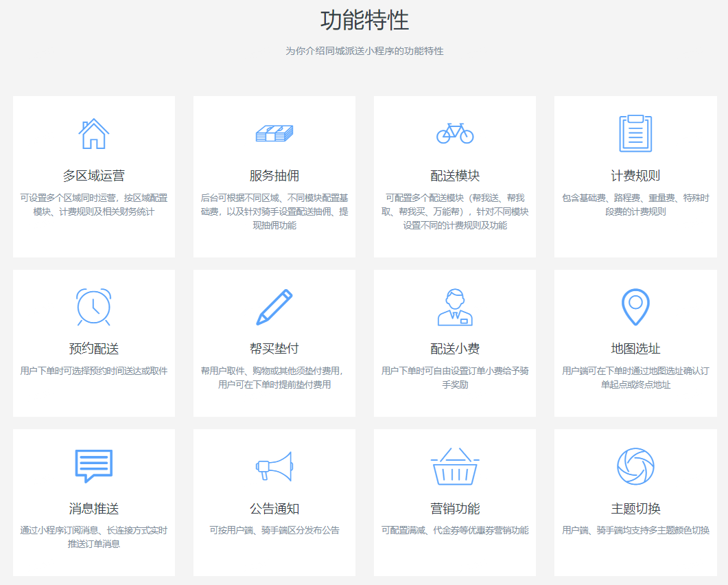This screenshot has height=585, width=728.
Task: Click the 服务抽佣 heading text
Action: click(274, 176)
